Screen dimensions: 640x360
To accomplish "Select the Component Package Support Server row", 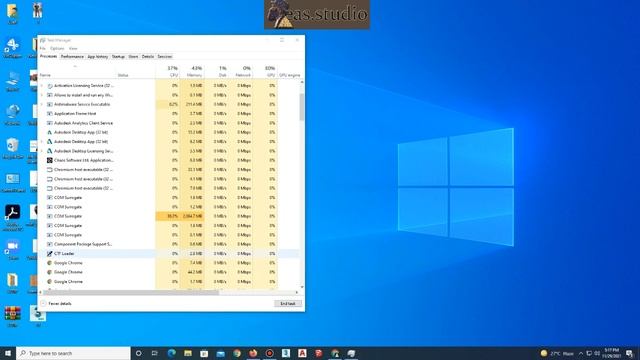I will tap(169, 244).
